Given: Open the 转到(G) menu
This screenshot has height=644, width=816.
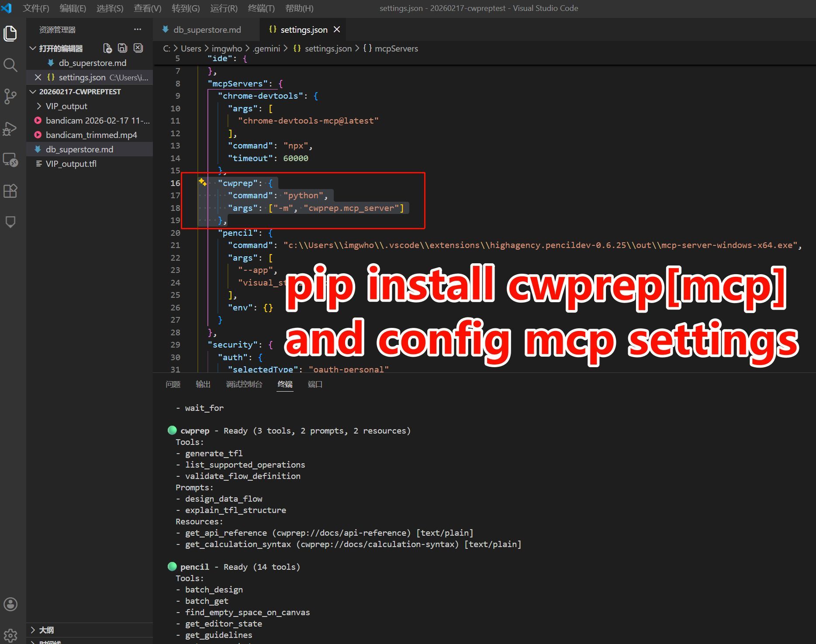Looking at the screenshot, I should click(x=186, y=8).
